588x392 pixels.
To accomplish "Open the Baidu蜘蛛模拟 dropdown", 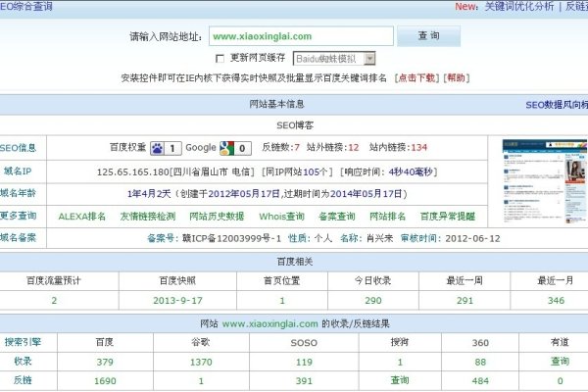I will point(334,59).
